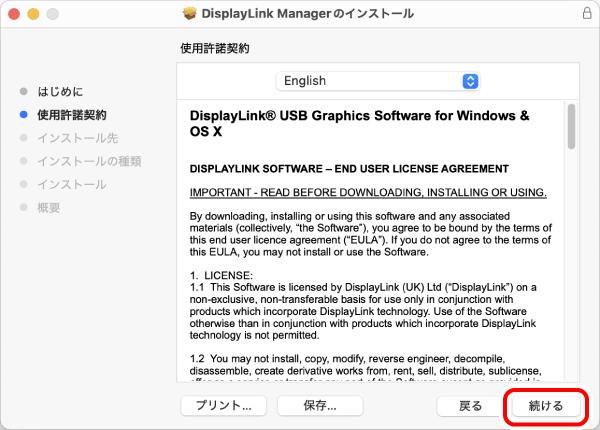600x430 pixels.
Task: Select the インストール step in sidebar
Action: 72,184
